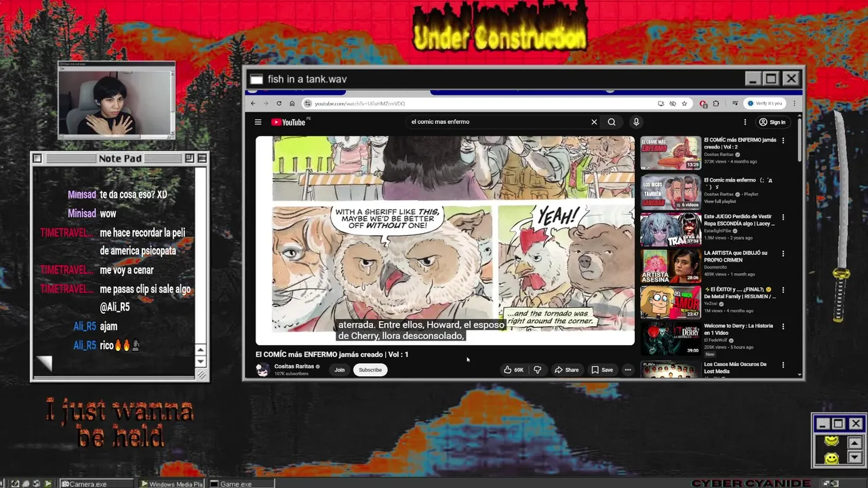The width and height of the screenshot is (868, 488).
Task: Open the Cositas Raritas channel avatar
Action: point(262,369)
